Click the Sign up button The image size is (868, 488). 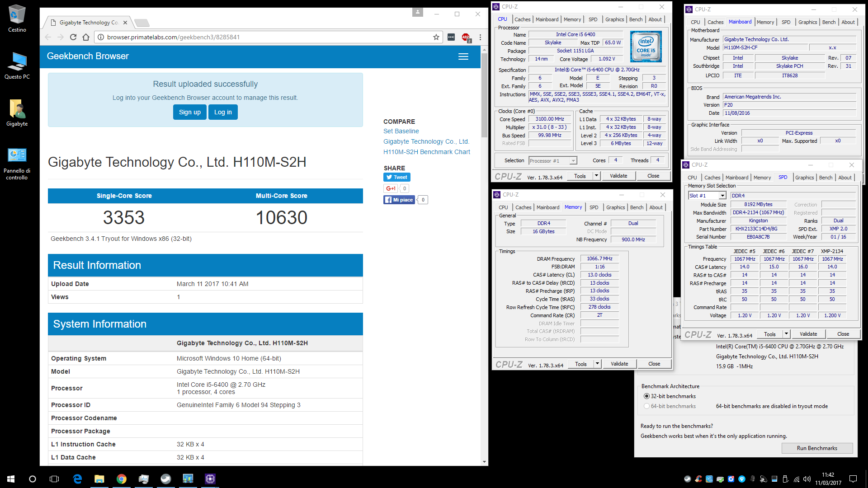tap(190, 112)
